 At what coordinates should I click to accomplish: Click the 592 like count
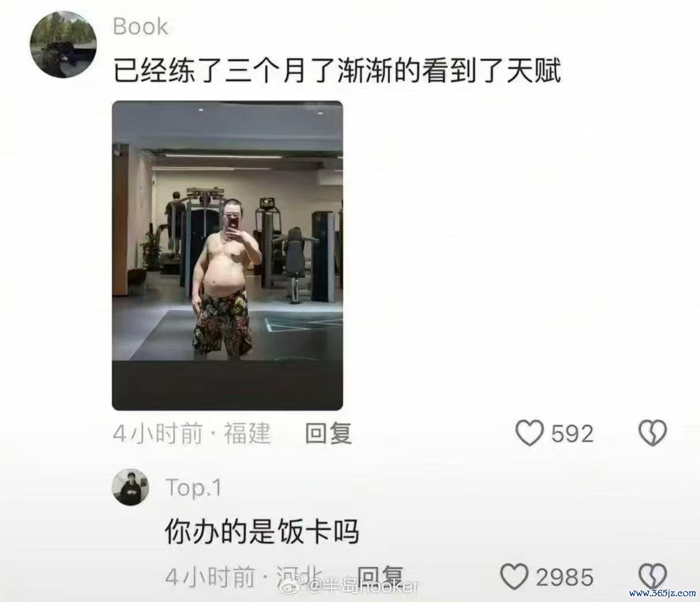(x=572, y=434)
